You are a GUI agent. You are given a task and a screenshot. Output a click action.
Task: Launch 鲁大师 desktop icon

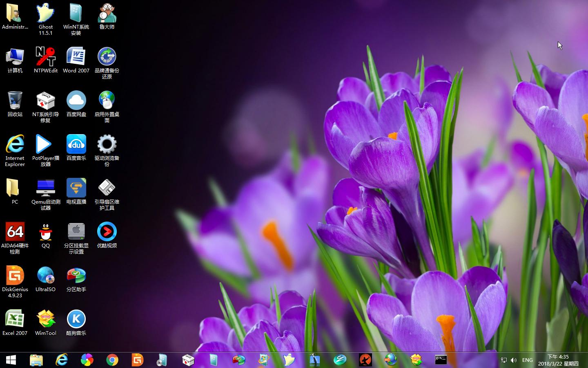[x=107, y=17]
